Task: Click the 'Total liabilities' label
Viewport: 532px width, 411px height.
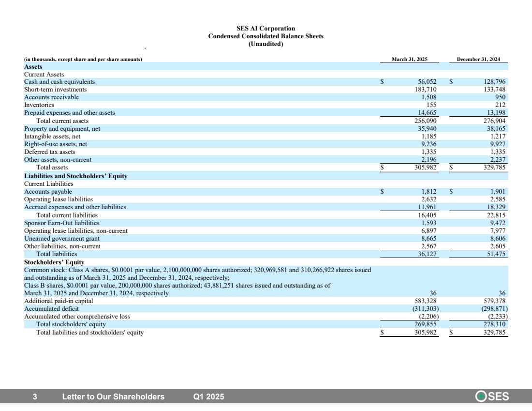Action: pyautogui.click(x=57, y=254)
